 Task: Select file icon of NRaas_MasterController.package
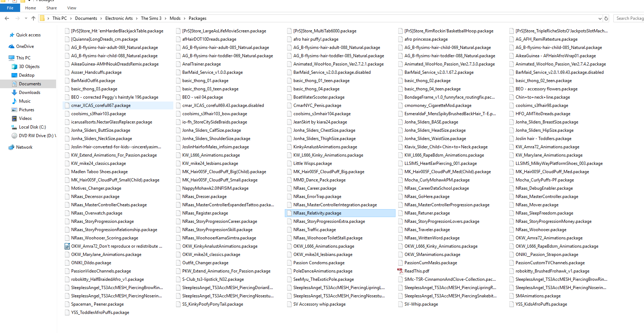[511, 197]
